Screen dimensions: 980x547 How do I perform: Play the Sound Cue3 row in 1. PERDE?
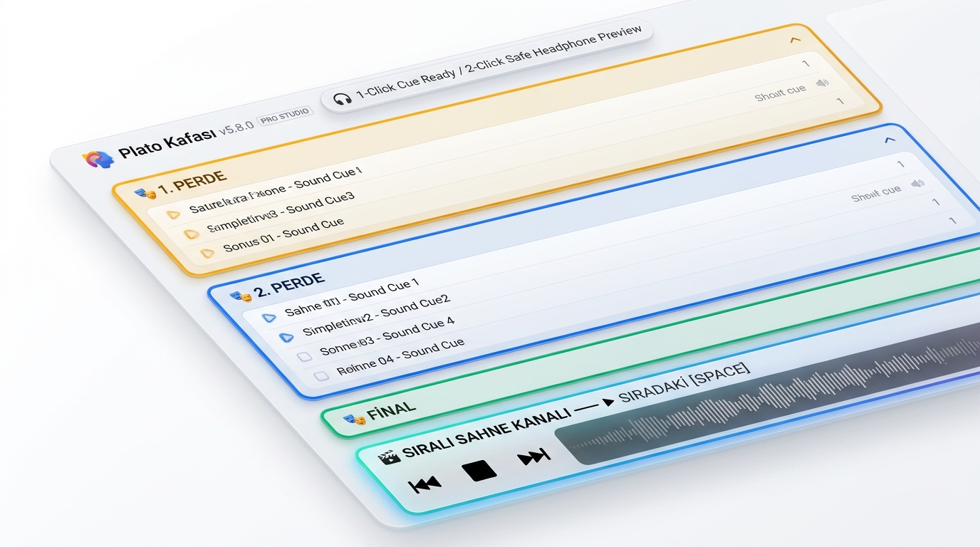pos(191,234)
